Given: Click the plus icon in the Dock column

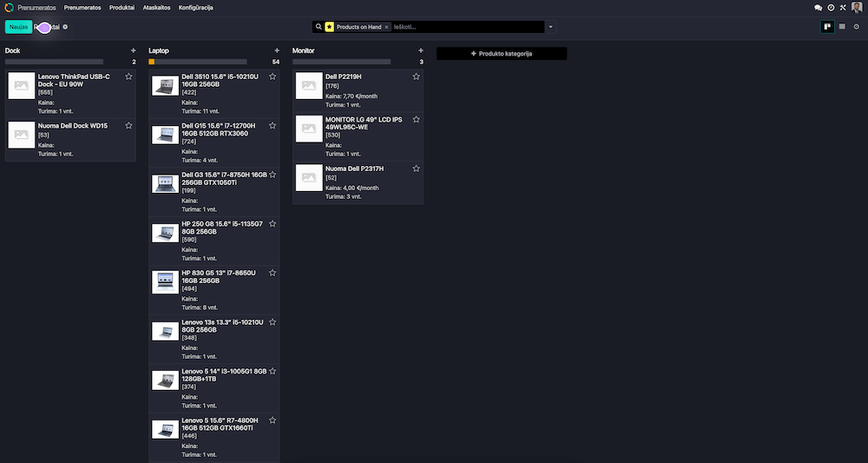Looking at the screenshot, I should tap(133, 50).
